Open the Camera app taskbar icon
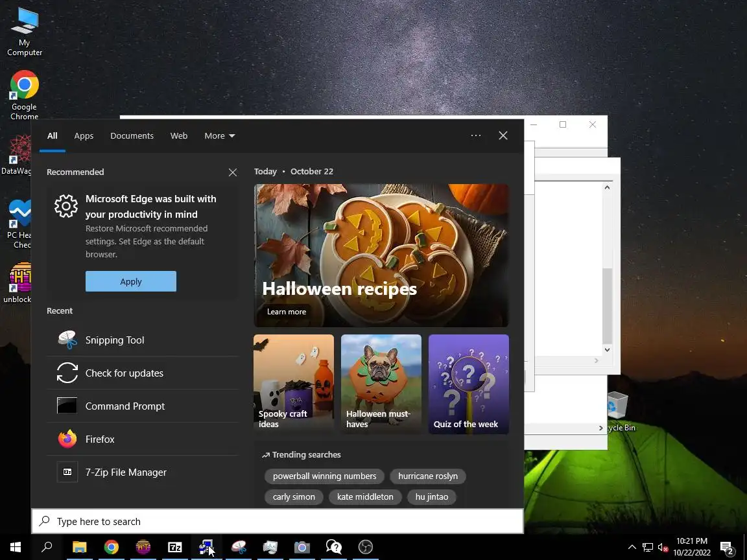 pyautogui.click(x=302, y=547)
